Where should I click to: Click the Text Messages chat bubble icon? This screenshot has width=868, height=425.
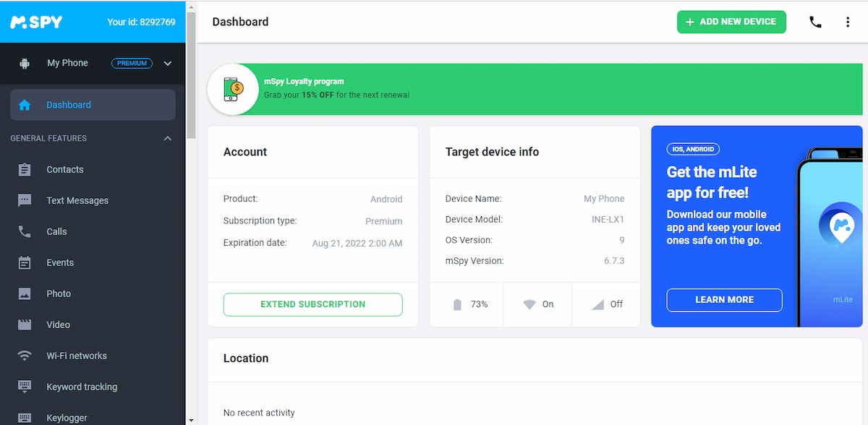pyautogui.click(x=25, y=200)
